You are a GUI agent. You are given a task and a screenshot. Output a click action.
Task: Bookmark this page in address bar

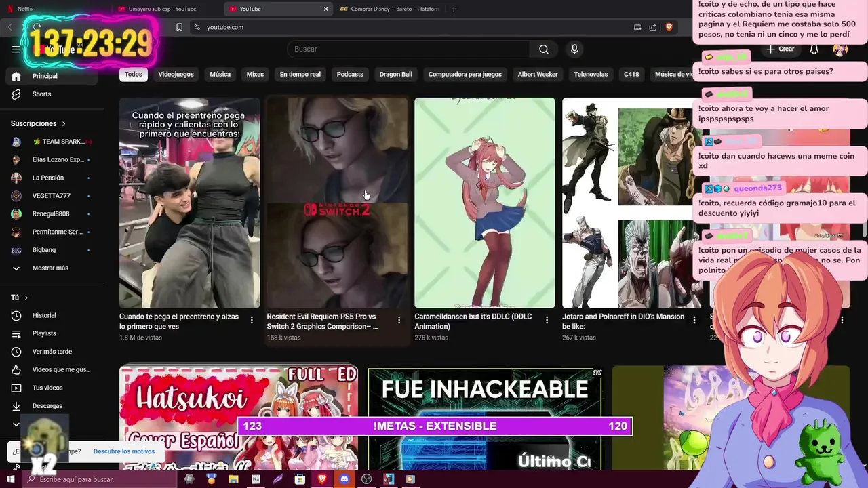179,27
